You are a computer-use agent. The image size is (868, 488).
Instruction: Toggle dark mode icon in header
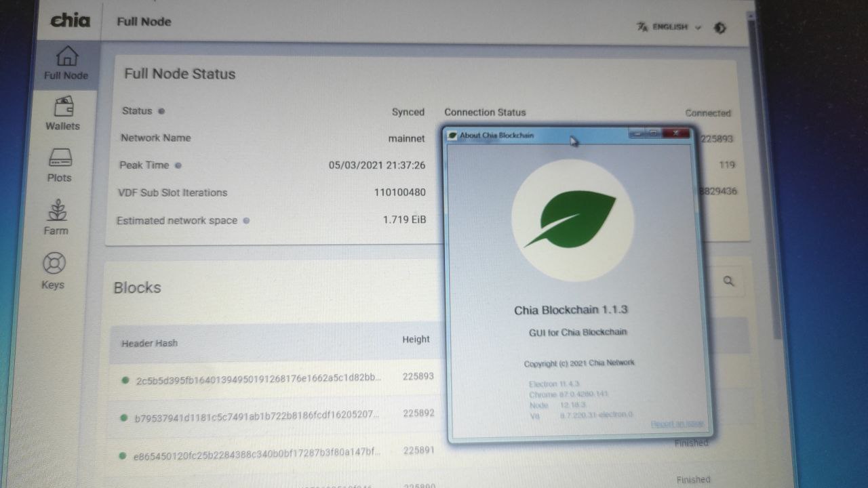pyautogui.click(x=720, y=28)
